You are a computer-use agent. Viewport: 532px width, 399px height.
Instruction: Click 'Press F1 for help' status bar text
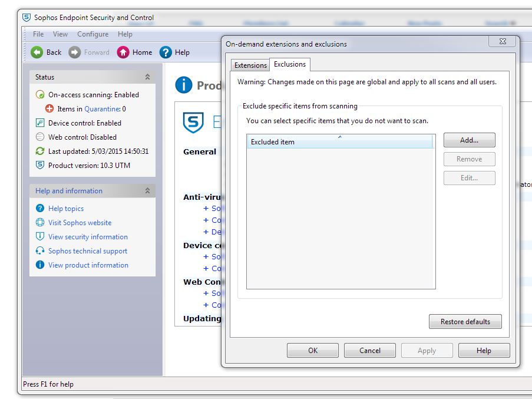48,384
